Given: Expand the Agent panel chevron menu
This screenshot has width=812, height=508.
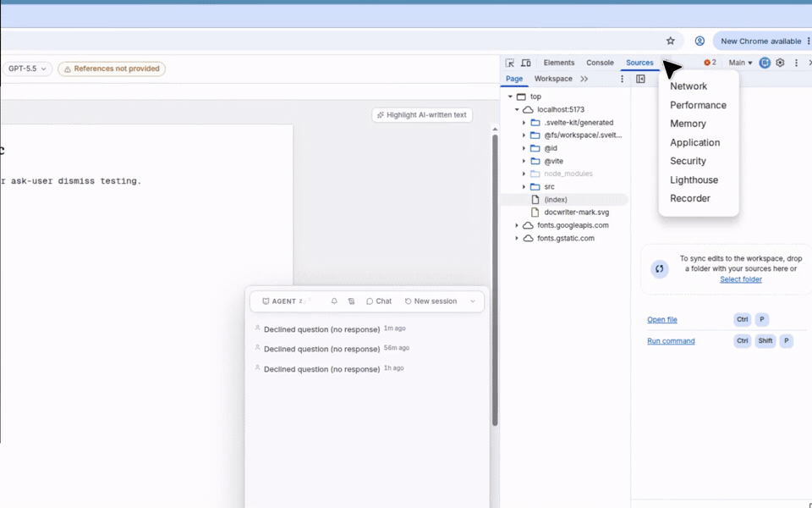Looking at the screenshot, I should [472, 301].
